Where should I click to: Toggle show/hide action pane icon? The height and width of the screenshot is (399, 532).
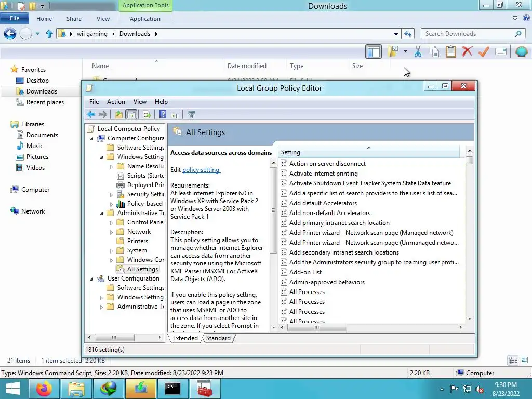tap(175, 115)
